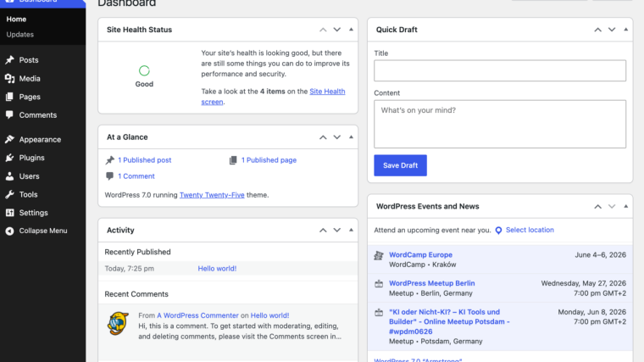Collapse the At a Glance panel
Image resolution: width=644 pixels, height=362 pixels.
pos(351,136)
